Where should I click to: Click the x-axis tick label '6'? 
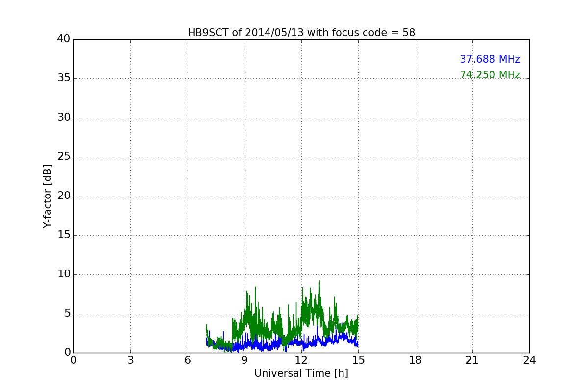click(x=188, y=360)
